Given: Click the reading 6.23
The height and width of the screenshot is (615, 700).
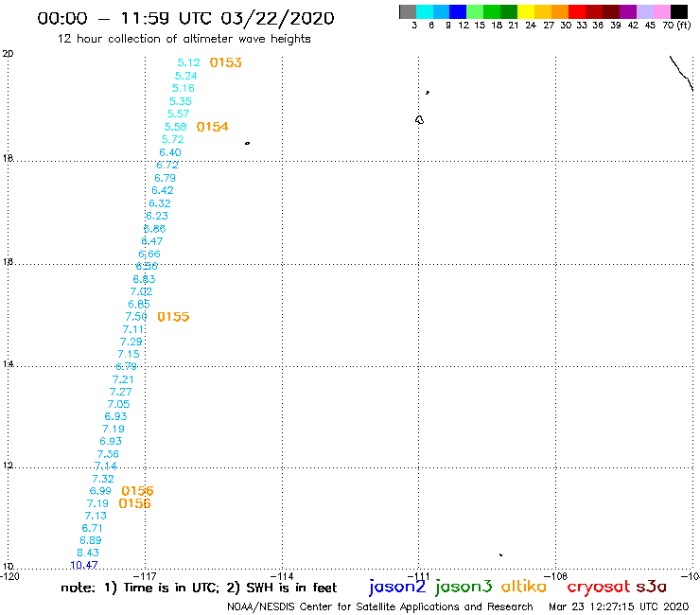Looking at the screenshot, I should (157, 216).
